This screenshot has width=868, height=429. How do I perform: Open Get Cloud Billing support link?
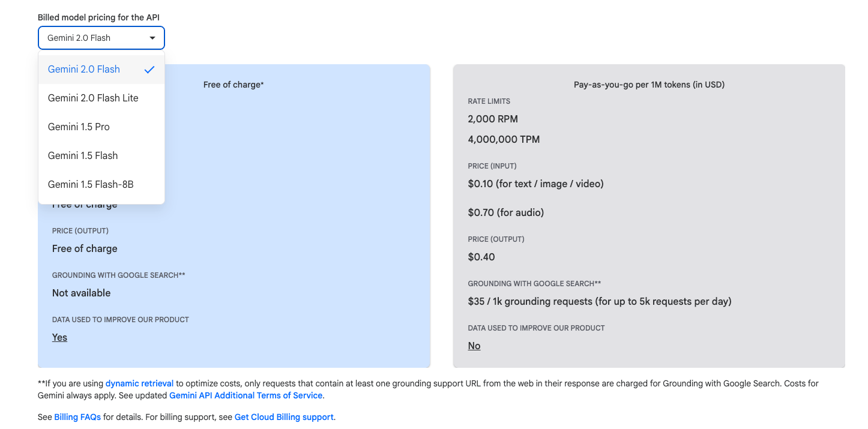284,417
